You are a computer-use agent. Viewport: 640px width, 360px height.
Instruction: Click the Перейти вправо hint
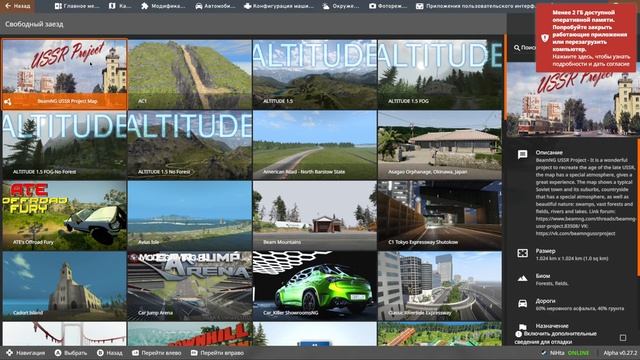click(217, 353)
